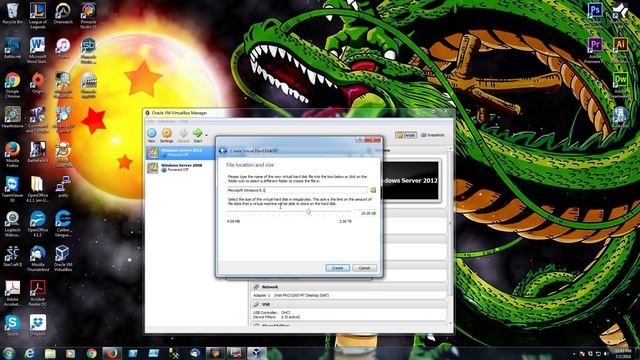Viewport: 640px width, 360px height.
Task: Select the OpenOffice 4.1.1 desktop shortcut
Action: (x=38, y=224)
